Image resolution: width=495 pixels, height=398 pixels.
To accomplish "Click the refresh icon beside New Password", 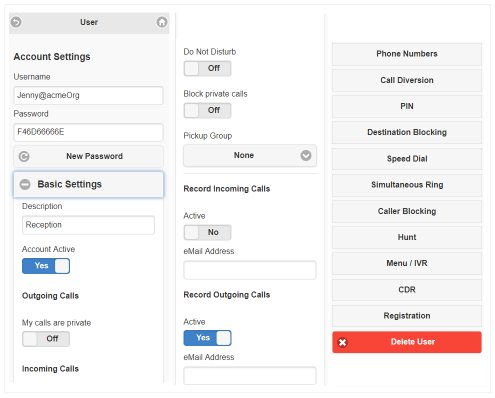I will (x=24, y=156).
